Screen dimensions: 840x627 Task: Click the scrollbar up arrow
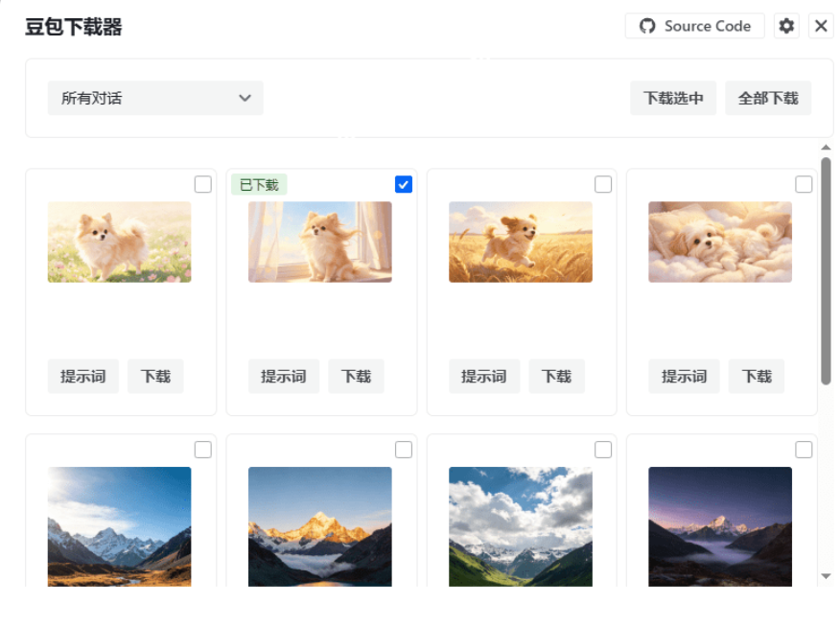[x=826, y=148]
